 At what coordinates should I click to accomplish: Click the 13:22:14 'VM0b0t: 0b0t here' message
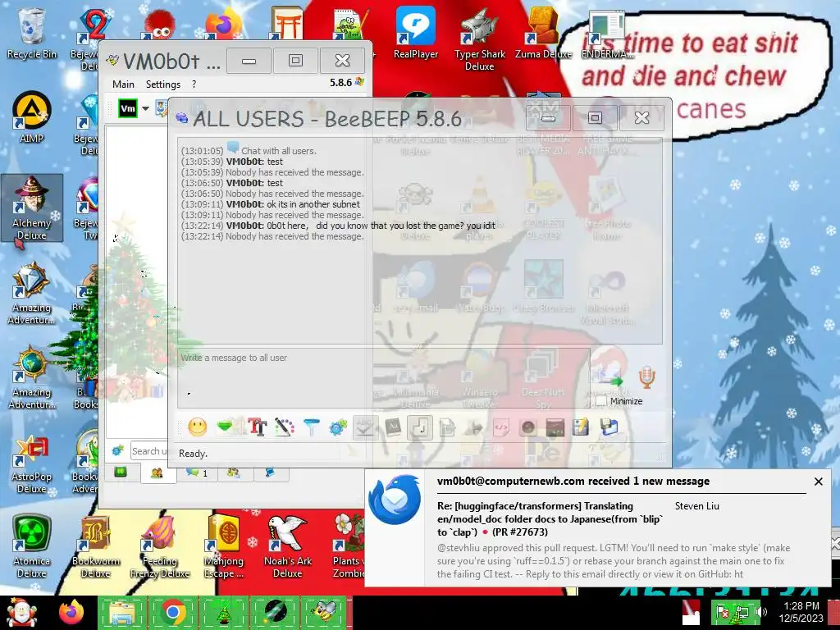point(338,226)
